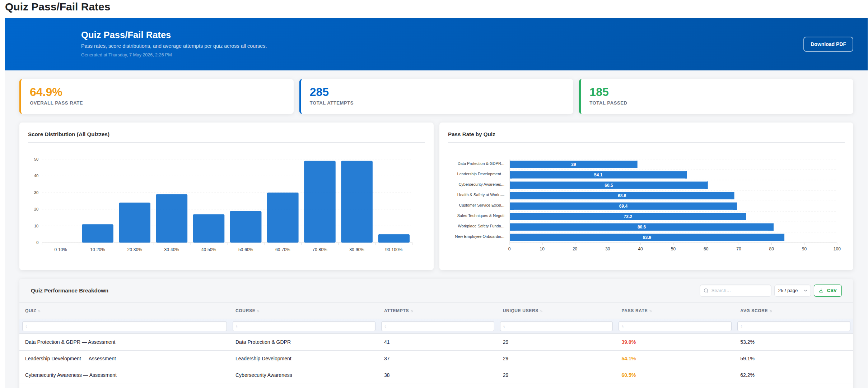Click the 'Generated at Thursday, 7 May 2026' timestamp
This screenshot has height=388, width=868.
point(126,55)
